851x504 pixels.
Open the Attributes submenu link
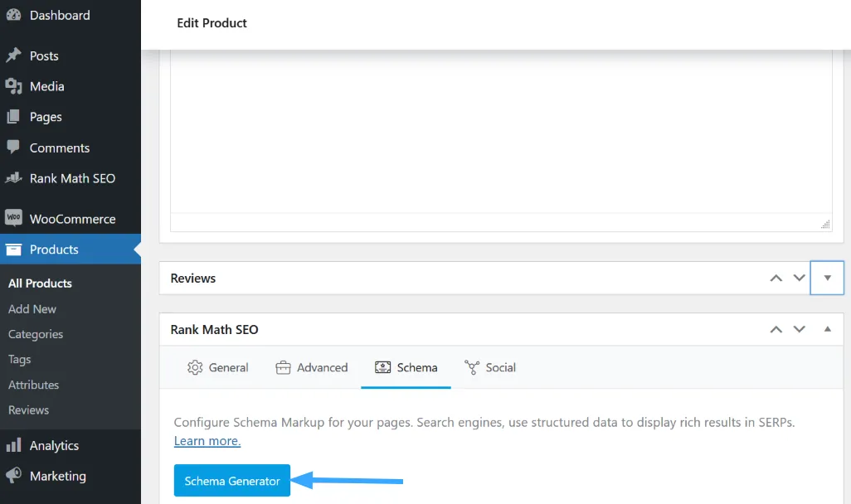click(x=34, y=385)
